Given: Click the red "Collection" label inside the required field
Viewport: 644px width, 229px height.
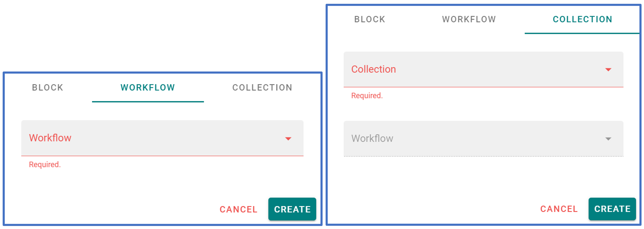Looking at the screenshot, I should tap(373, 69).
